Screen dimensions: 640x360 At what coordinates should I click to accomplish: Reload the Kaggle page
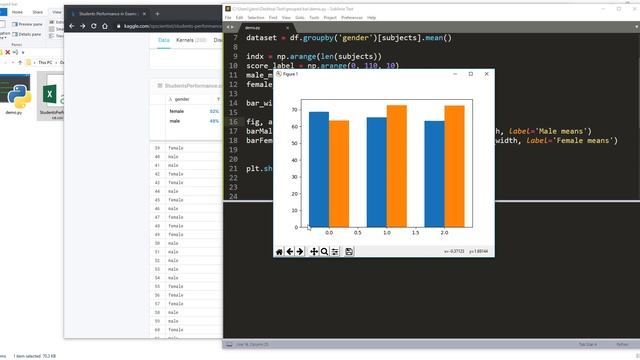click(94, 26)
